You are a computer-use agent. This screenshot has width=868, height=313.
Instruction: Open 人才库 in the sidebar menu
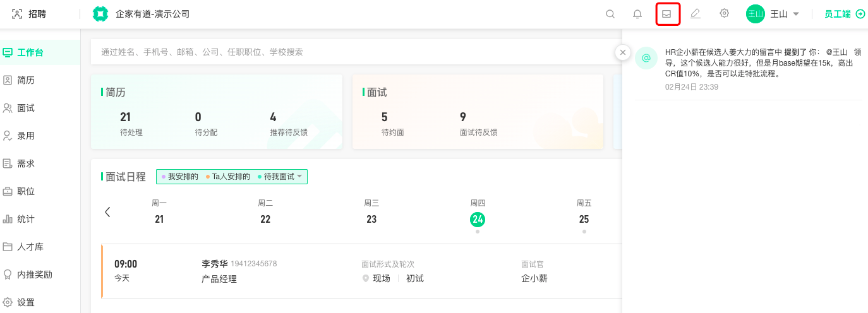click(30, 247)
